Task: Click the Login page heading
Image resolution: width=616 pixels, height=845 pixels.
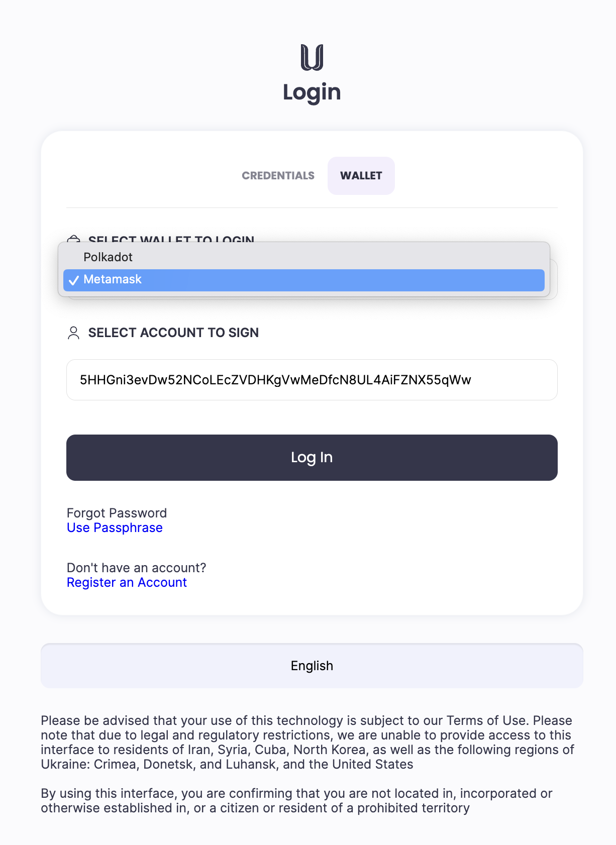Action: (x=312, y=92)
